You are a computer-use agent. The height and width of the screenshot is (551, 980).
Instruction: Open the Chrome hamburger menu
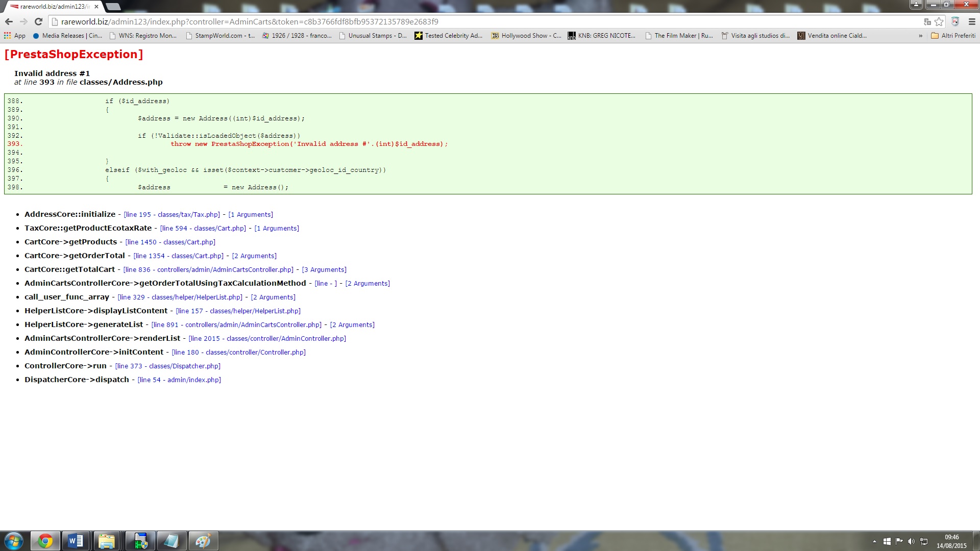[x=972, y=21]
